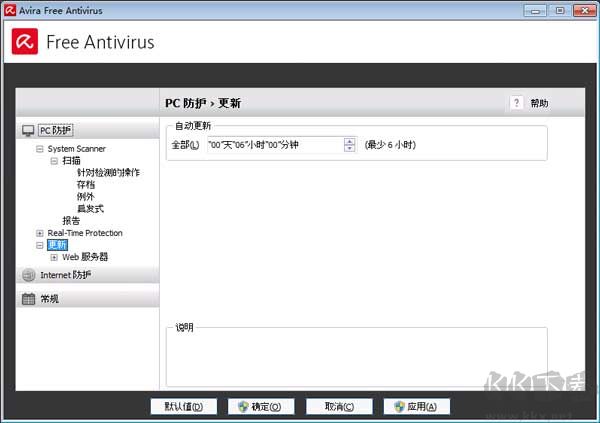Viewport: 600px width, 423px height.
Task: Open the 帮助 help link
Action: click(x=539, y=103)
